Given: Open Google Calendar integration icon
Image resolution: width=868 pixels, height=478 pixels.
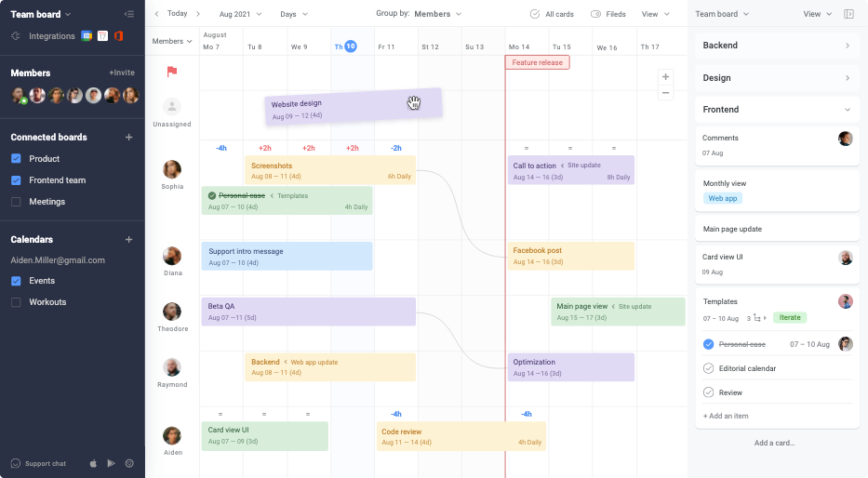Looking at the screenshot, I should [87, 36].
